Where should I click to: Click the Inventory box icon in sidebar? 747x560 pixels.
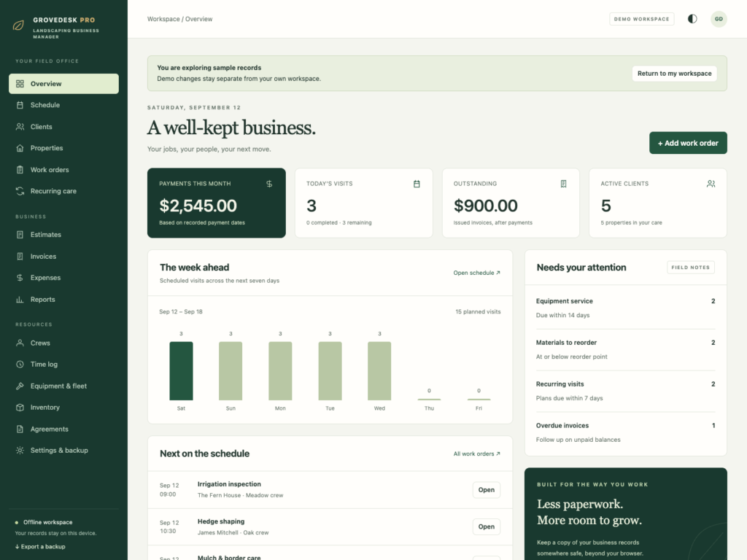20,408
